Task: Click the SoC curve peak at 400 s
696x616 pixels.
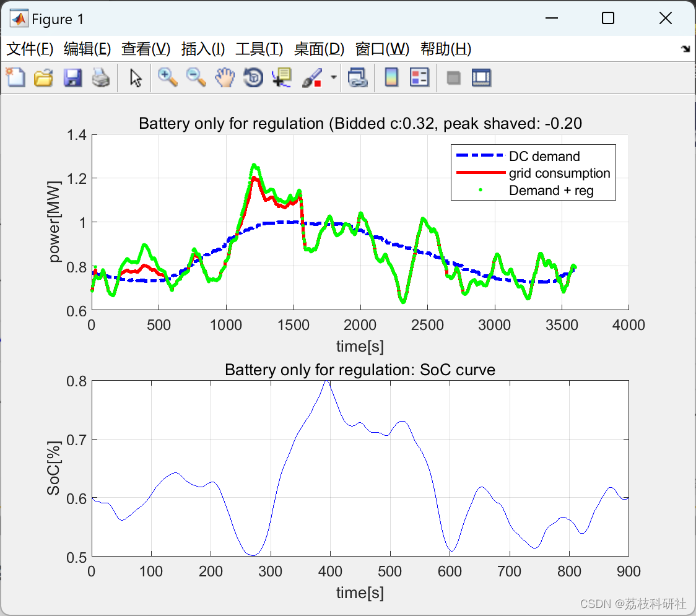Action: (x=327, y=381)
